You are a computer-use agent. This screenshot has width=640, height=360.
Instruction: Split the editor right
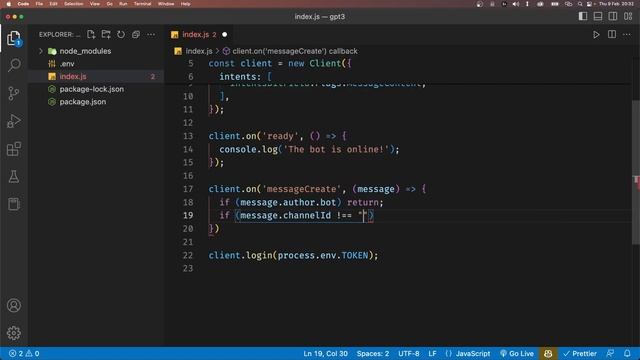coord(611,35)
